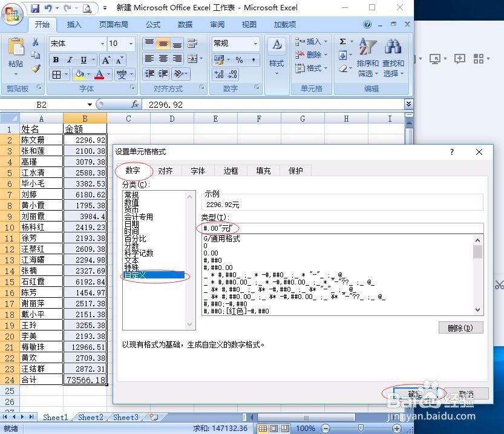Screen dimensions: 504x434
Task: Edit the Type format code field
Action: pos(342,228)
